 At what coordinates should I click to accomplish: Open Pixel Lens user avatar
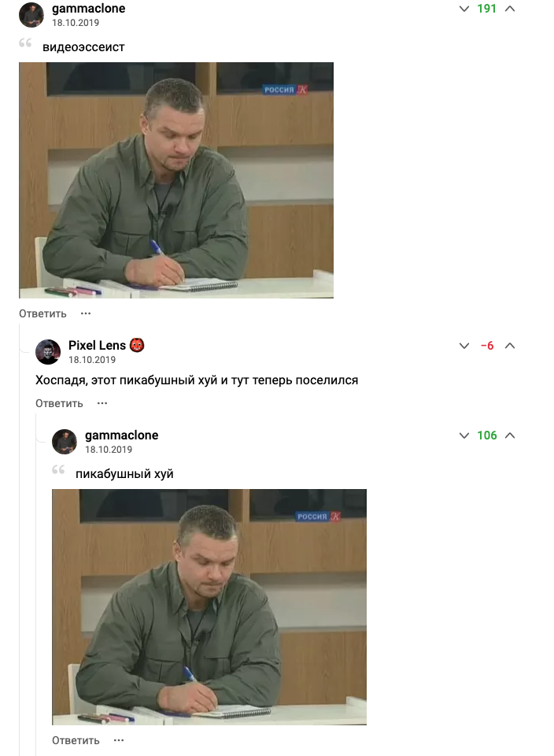pos(48,351)
